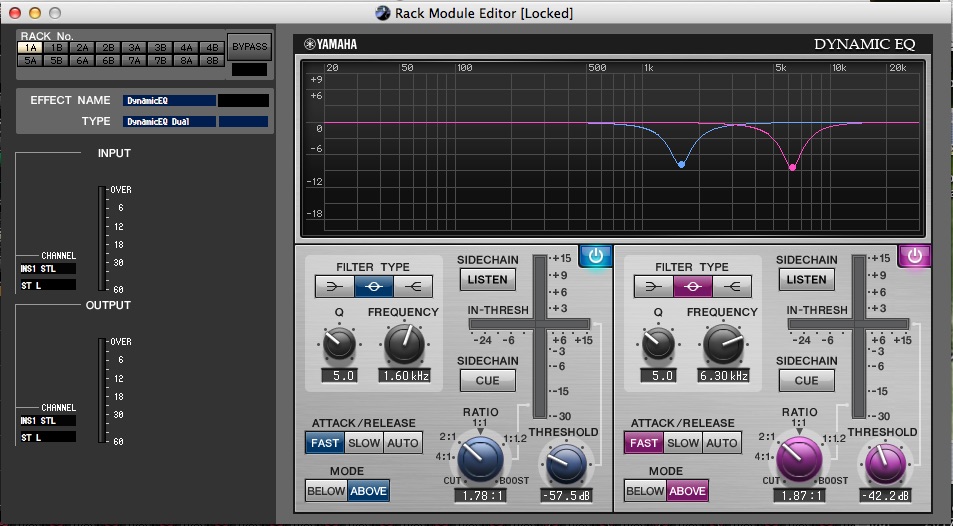
Task: Toggle the magenta power button for right band
Action: click(x=915, y=256)
